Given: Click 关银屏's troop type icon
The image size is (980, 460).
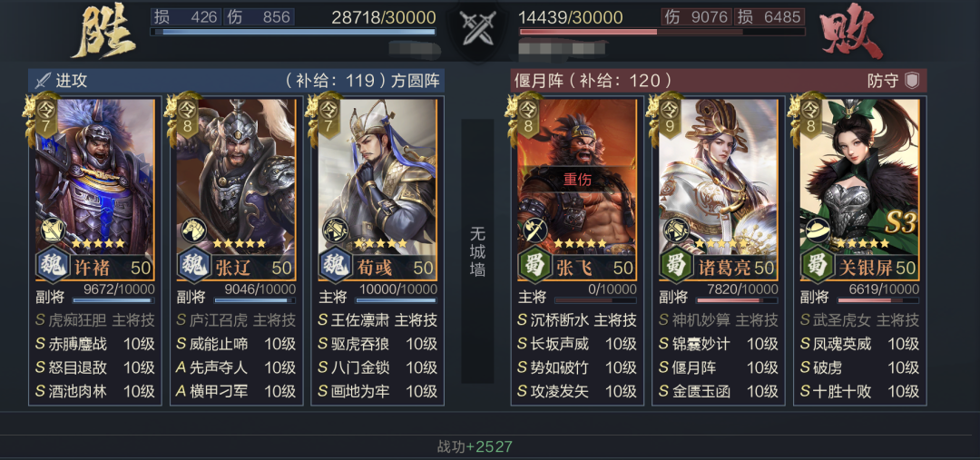Looking at the screenshot, I should 817,230.
